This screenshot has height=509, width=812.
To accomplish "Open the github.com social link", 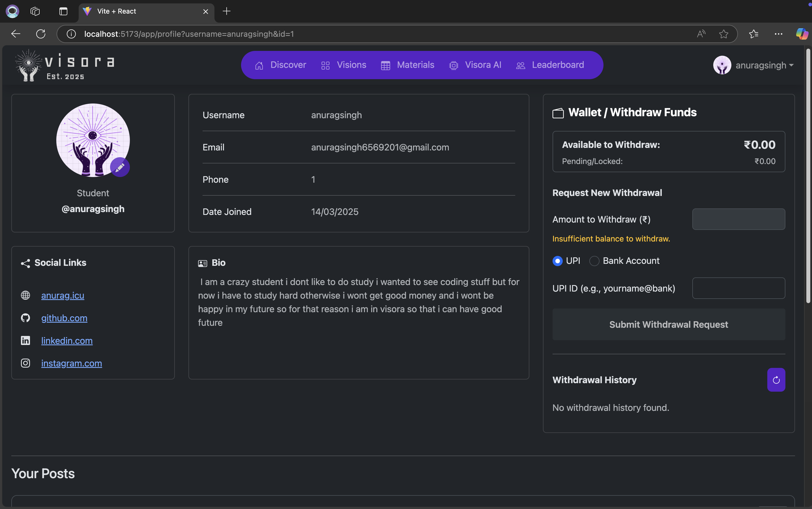I will click(x=64, y=318).
